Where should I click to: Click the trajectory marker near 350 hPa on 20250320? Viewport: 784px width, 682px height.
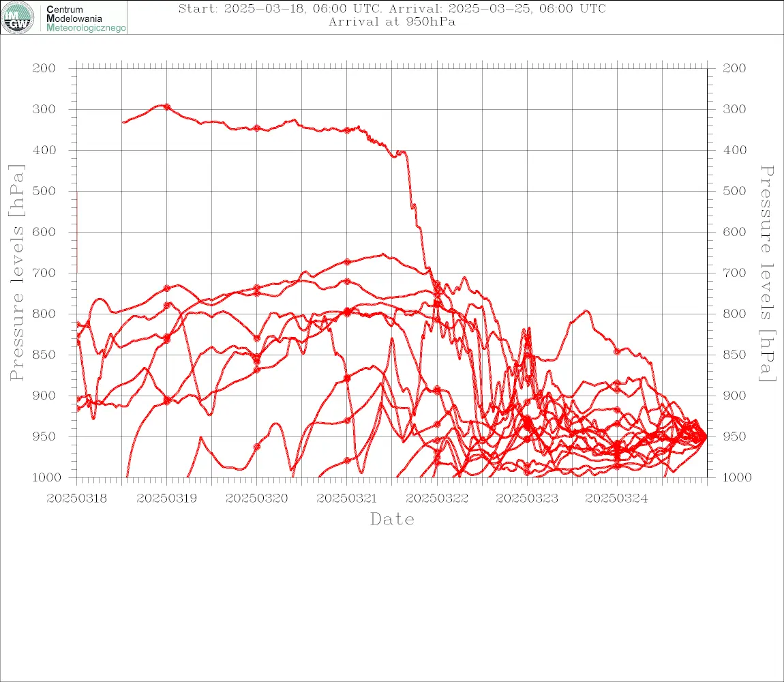(x=257, y=128)
